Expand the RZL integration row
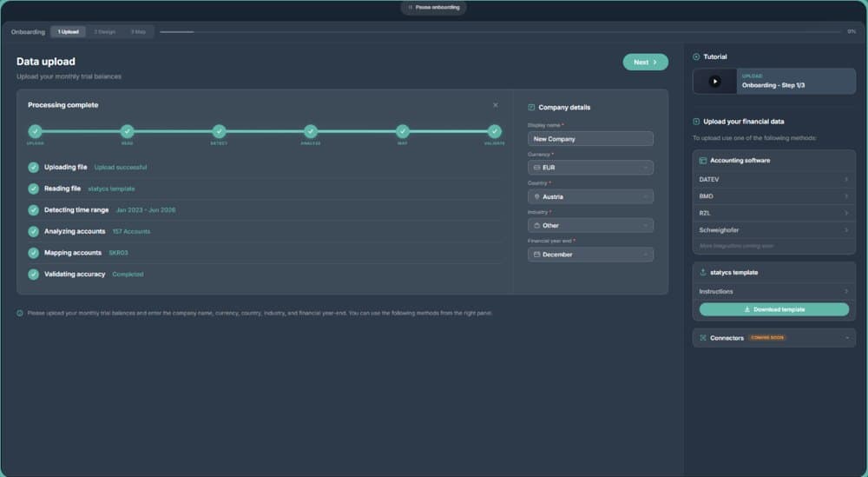Image resolution: width=868 pixels, height=477 pixels. 774,213
